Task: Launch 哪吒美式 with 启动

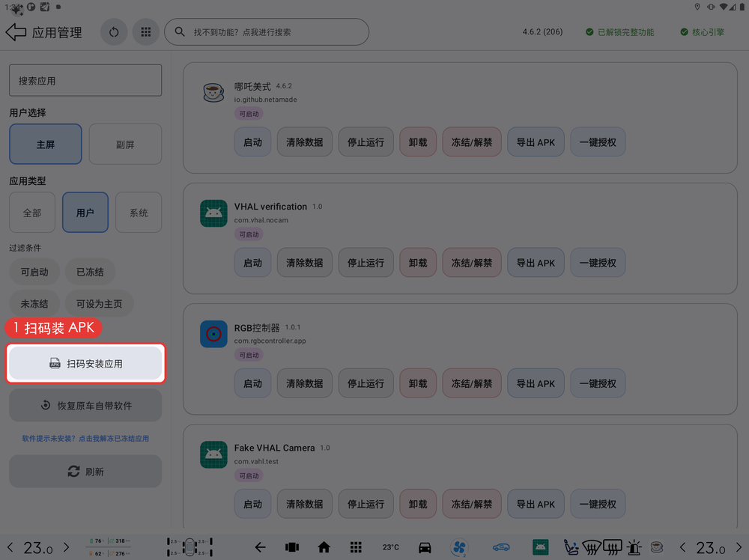Action: click(252, 141)
